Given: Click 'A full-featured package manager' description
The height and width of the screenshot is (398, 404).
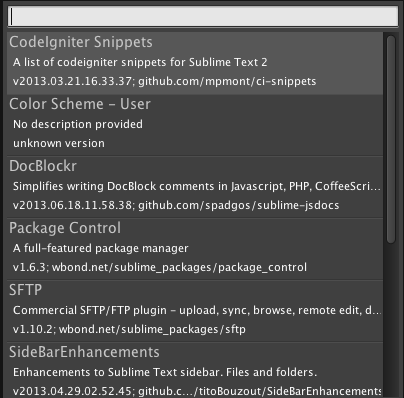Looking at the screenshot, I should 101,248.
